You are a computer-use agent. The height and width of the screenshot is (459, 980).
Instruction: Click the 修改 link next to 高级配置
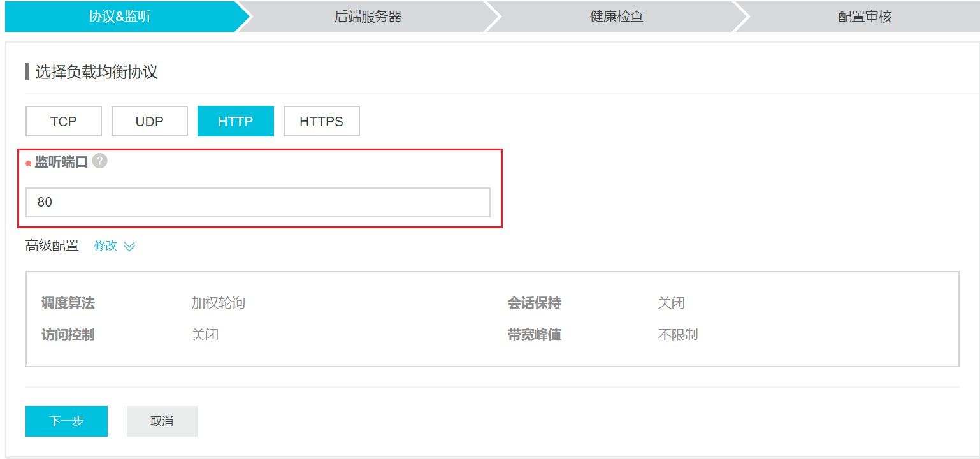(106, 245)
